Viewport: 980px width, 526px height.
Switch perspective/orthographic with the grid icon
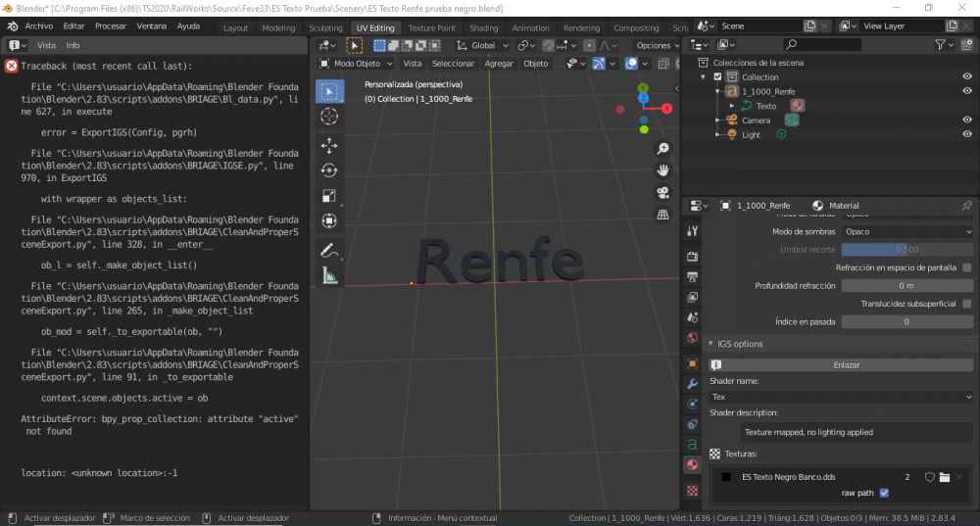tap(662, 215)
